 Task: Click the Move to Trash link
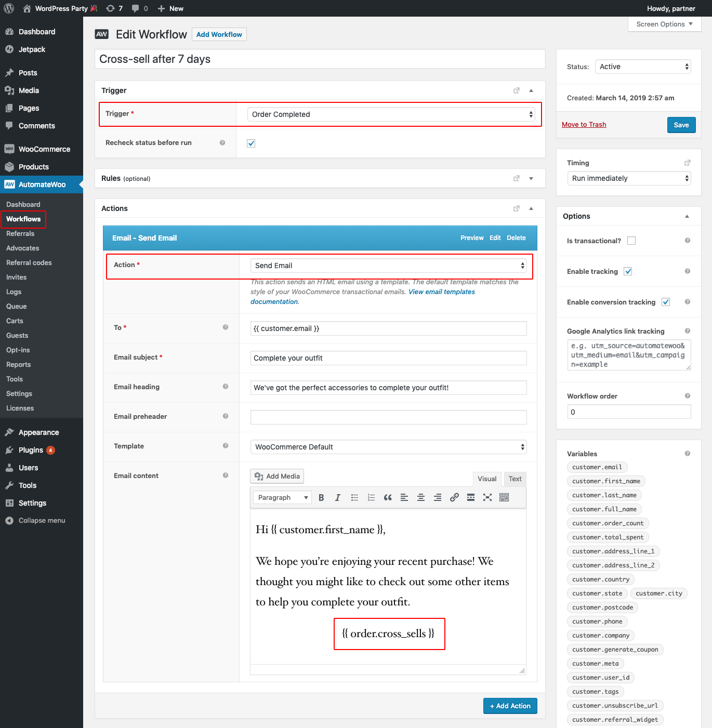584,125
